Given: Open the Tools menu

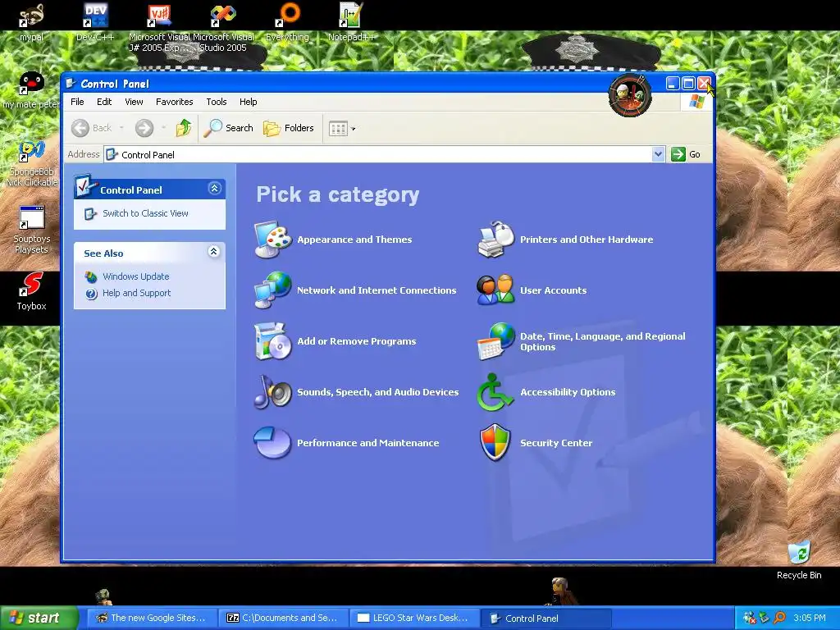Looking at the screenshot, I should (217, 102).
